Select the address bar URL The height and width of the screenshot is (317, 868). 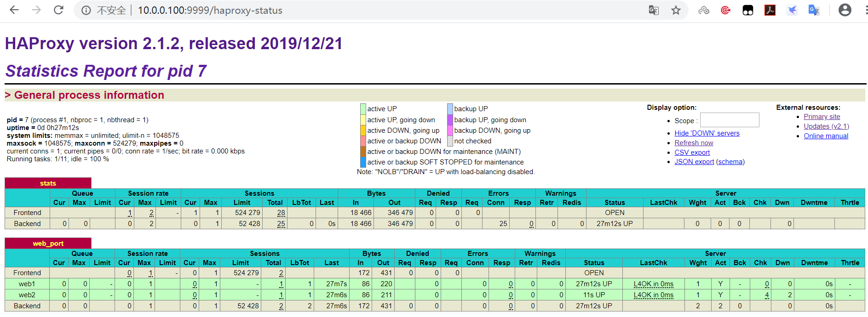click(210, 11)
